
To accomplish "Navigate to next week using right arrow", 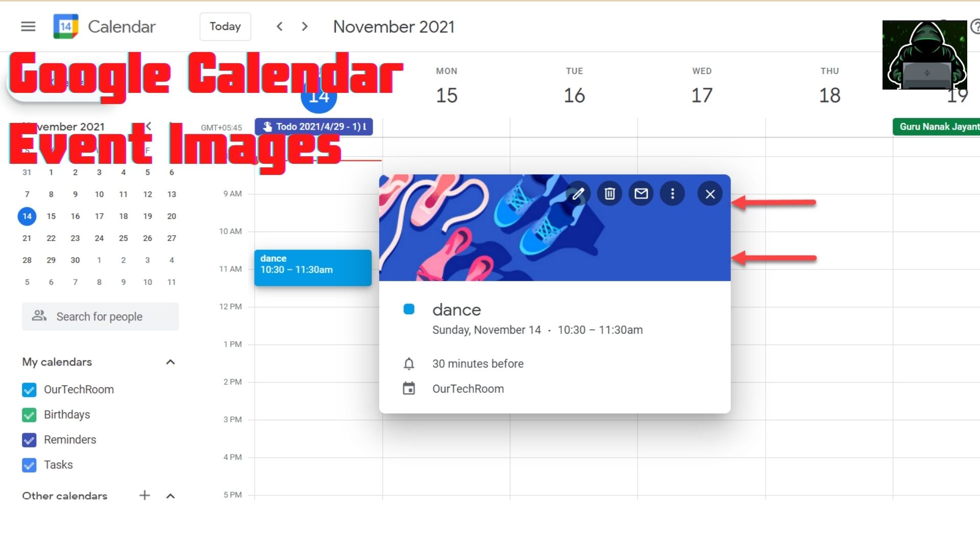I will (x=305, y=26).
